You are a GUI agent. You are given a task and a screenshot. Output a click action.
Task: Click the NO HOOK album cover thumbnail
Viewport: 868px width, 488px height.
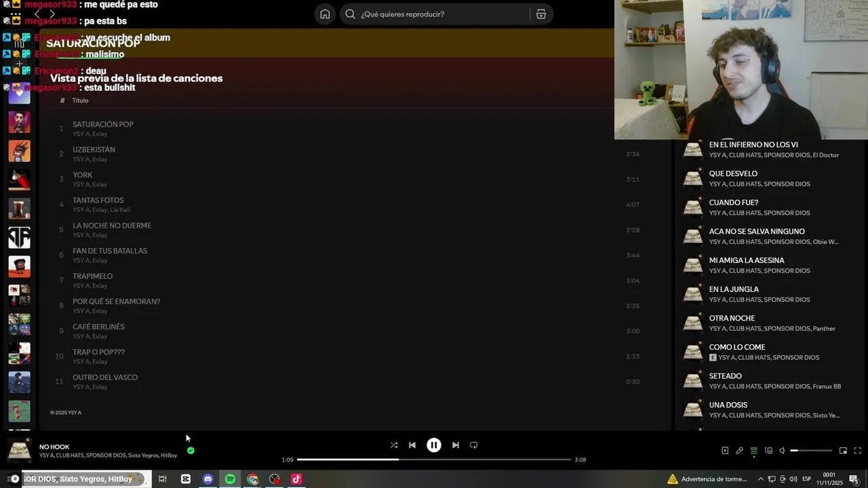pos(19,451)
